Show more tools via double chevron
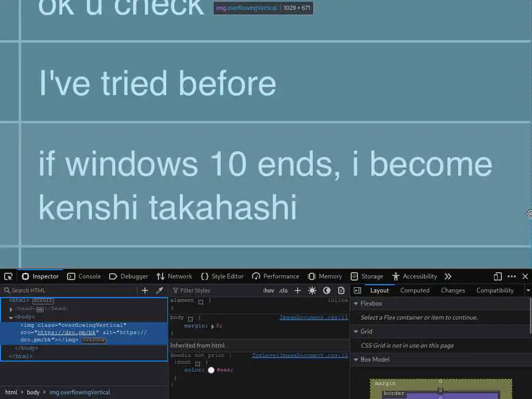This screenshot has width=532, height=399. click(x=448, y=276)
